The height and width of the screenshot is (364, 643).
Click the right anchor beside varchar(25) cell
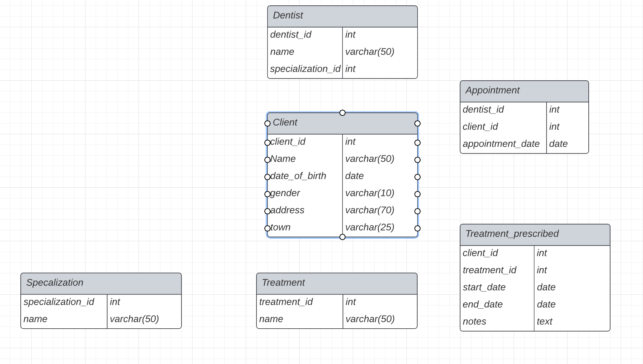(x=418, y=228)
